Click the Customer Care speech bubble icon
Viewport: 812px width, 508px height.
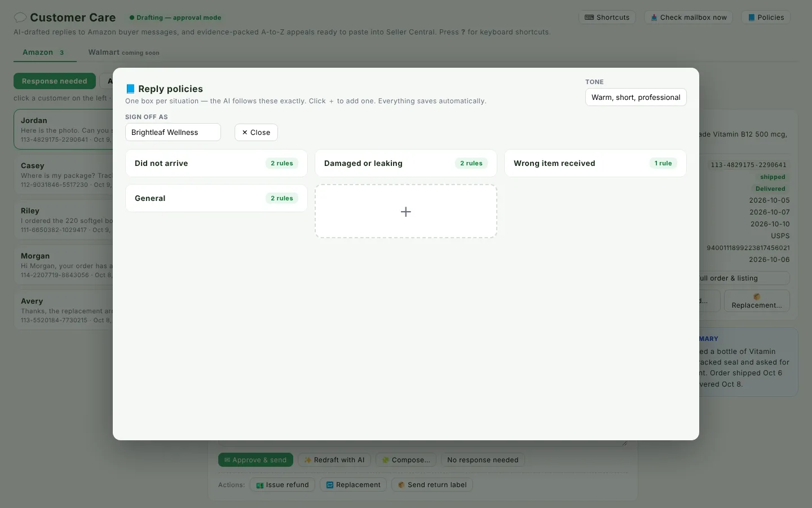click(20, 17)
